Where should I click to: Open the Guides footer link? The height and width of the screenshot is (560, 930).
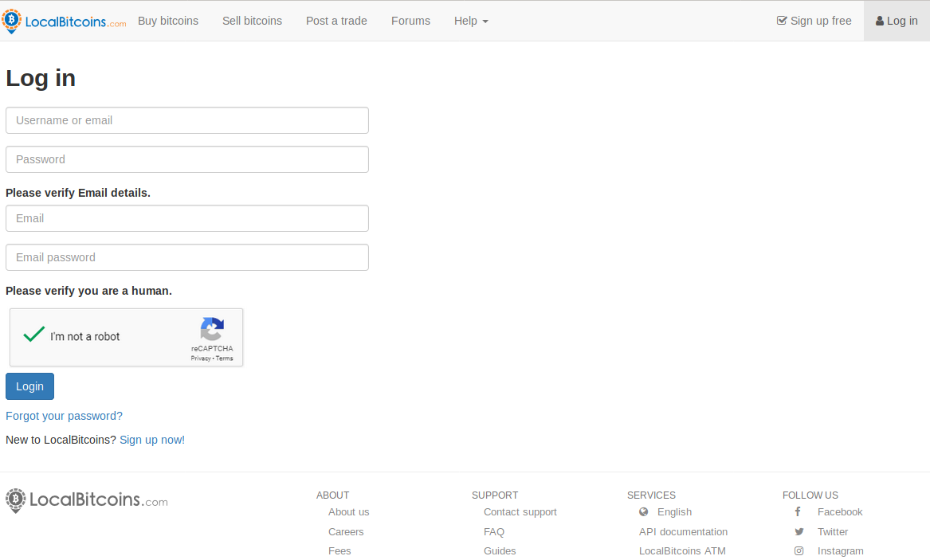pos(500,551)
